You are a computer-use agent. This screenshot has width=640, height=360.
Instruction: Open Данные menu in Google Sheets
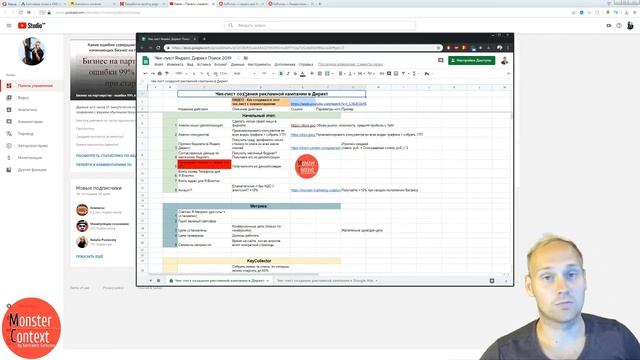[238, 64]
